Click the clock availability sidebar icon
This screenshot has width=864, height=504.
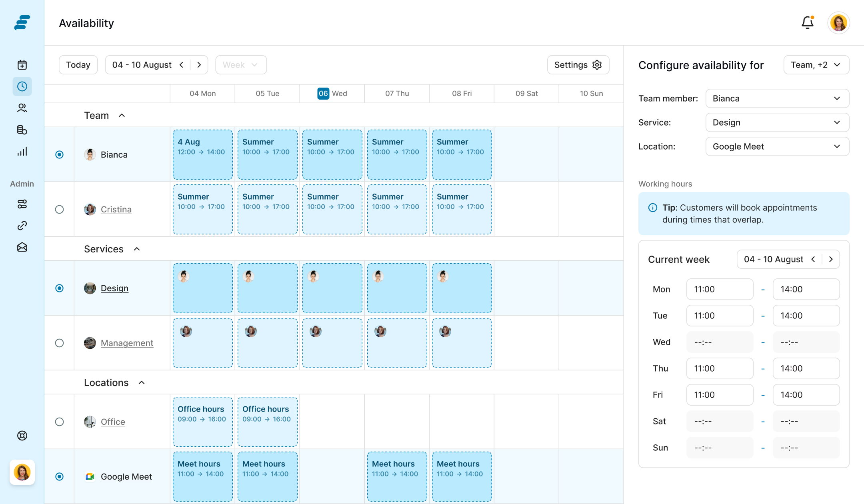click(22, 86)
